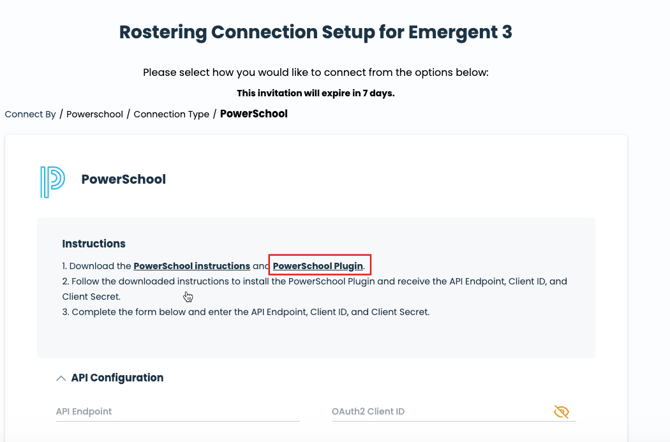The image size is (670, 442).
Task: Click the 'Please select how' prompt text
Action: click(x=315, y=72)
